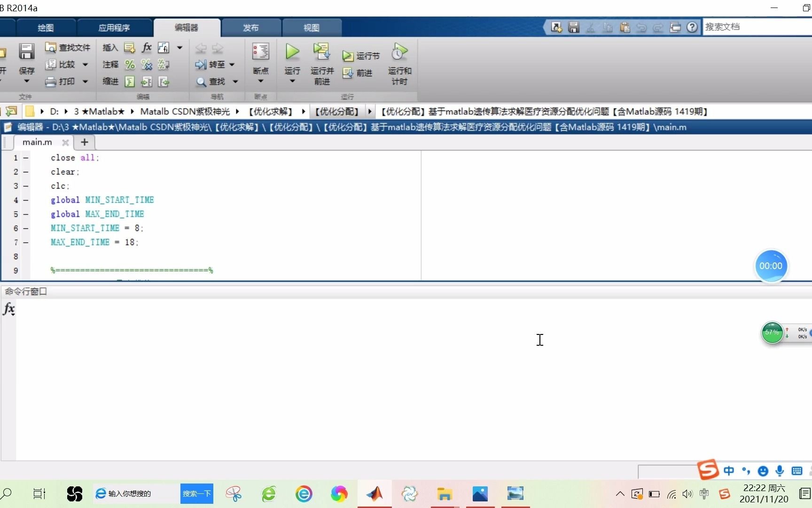Image resolution: width=812 pixels, height=508 pixels.
Task: Switch to the Publish (发布) tab
Action: point(251,28)
